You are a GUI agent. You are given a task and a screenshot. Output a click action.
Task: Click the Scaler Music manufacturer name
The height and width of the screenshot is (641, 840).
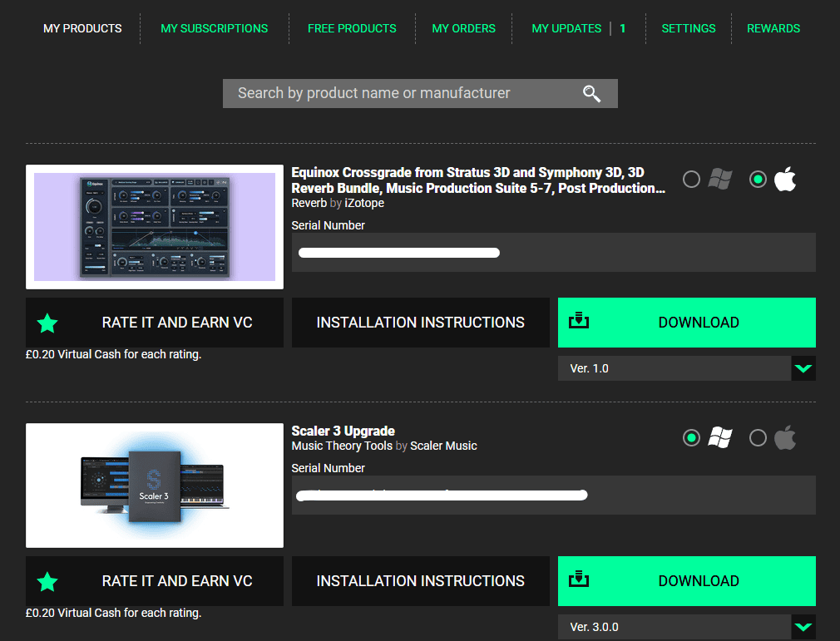pyautogui.click(x=443, y=446)
